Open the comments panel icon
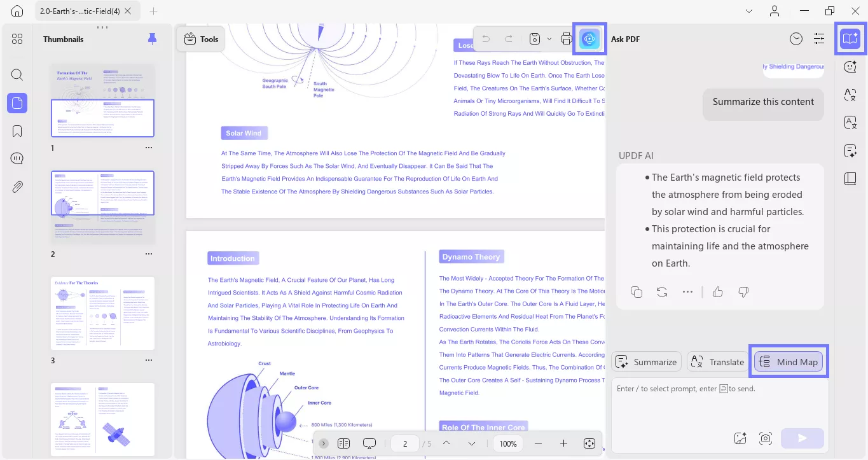Image resolution: width=868 pixels, height=460 pixels. 17,159
